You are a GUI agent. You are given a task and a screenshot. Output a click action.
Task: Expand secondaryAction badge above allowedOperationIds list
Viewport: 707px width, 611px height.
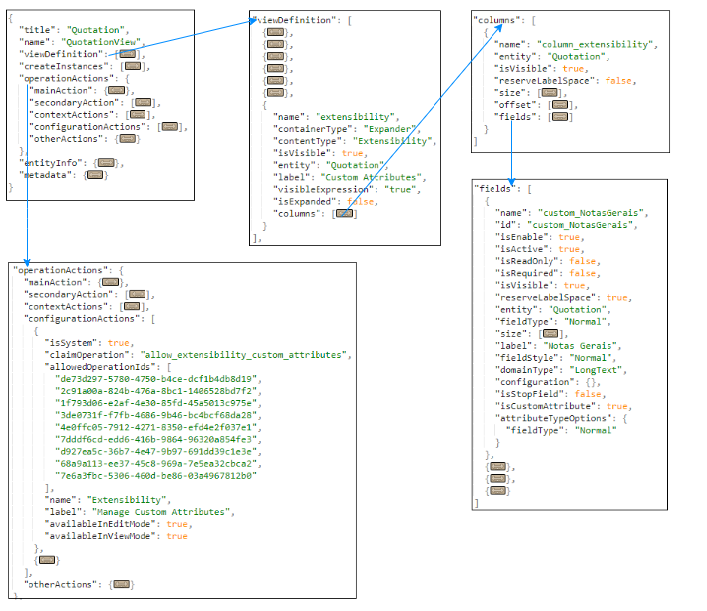[x=137, y=294]
